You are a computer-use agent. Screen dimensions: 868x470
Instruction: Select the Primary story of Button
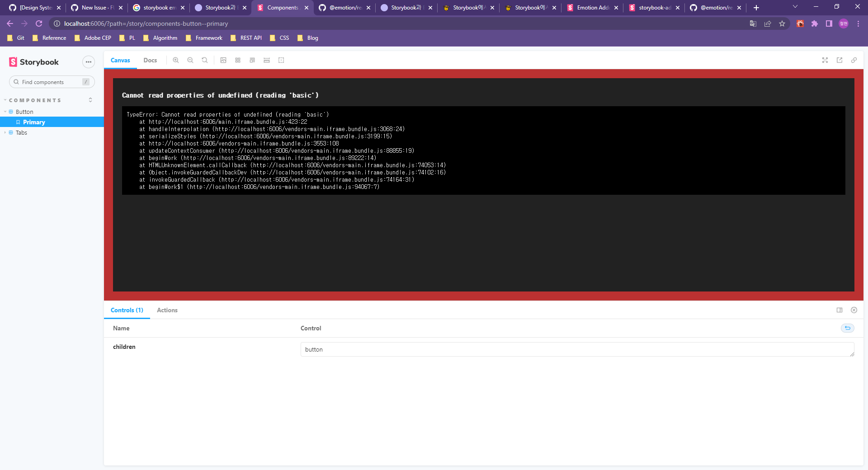[x=34, y=122]
